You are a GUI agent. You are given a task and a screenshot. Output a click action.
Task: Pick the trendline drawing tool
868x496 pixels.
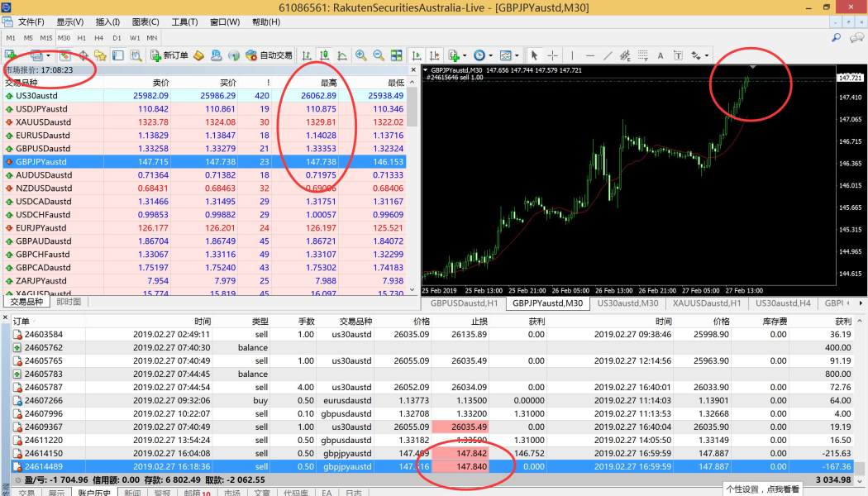point(608,55)
